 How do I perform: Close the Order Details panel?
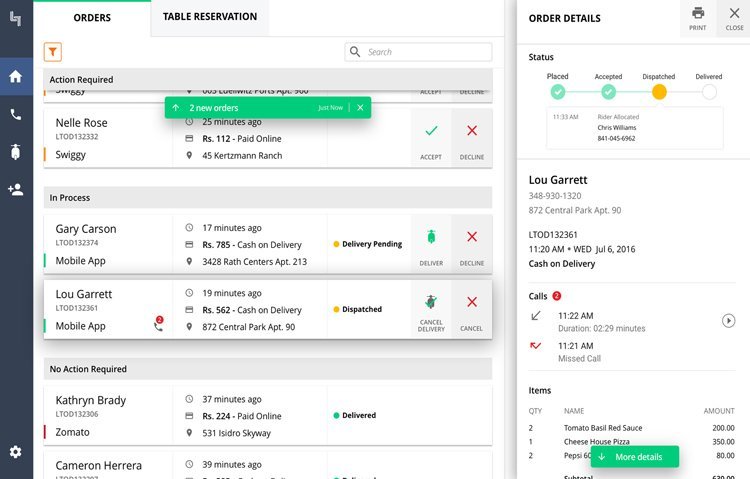pyautogui.click(x=734, y=18)
